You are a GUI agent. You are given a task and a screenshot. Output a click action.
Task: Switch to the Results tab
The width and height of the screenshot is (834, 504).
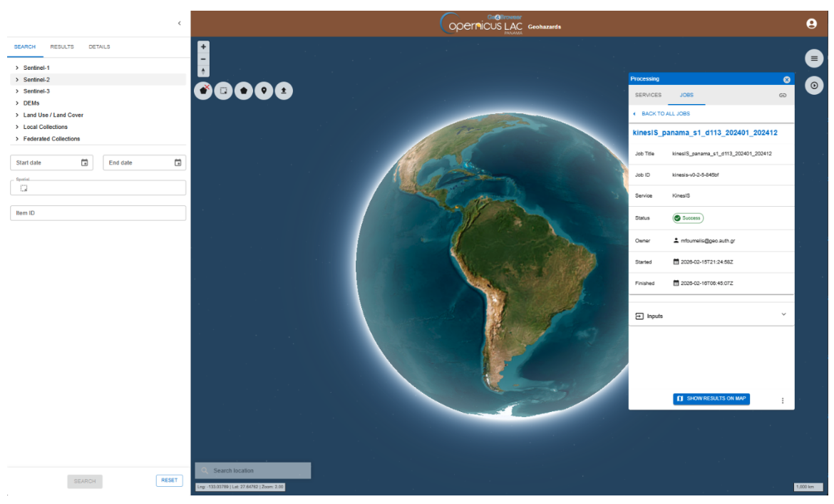tap(62, 47)
